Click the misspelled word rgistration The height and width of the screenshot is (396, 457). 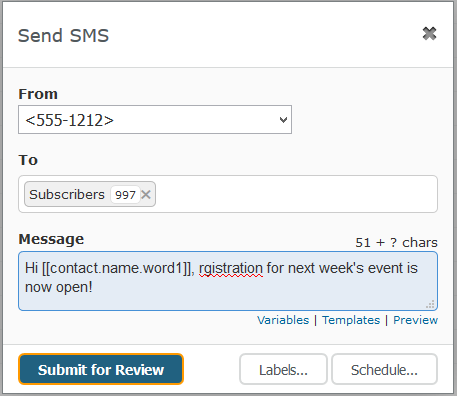(x=231, y=268)
